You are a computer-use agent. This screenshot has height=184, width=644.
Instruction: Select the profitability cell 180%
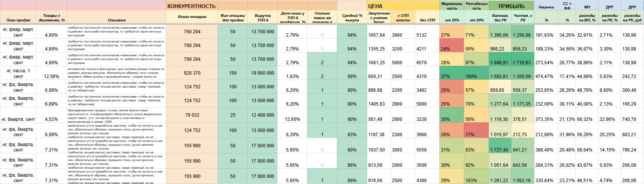(x=476, y=73)
